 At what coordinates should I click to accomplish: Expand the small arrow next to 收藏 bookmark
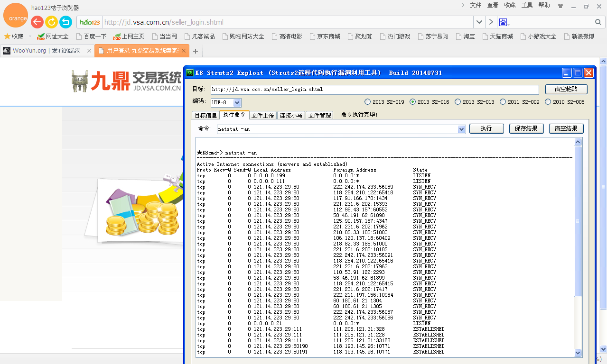[x=30, y=36]
